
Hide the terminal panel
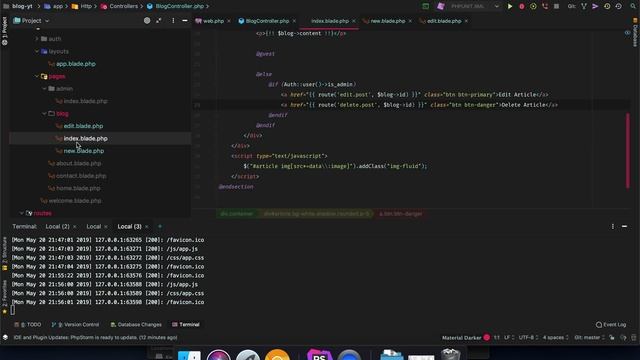tap(624, 227)
